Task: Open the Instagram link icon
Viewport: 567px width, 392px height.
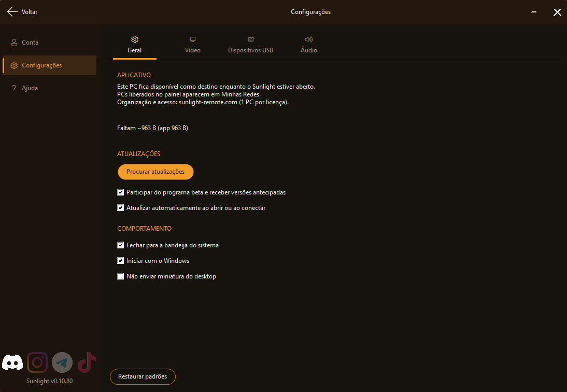Action: pyautogui.click(x=37, y=362)
